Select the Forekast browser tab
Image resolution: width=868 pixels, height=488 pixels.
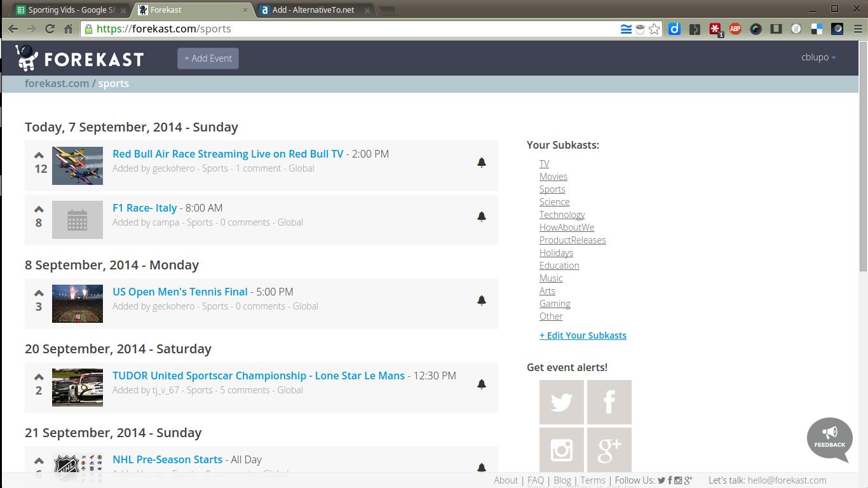click(x=193, y=10)
